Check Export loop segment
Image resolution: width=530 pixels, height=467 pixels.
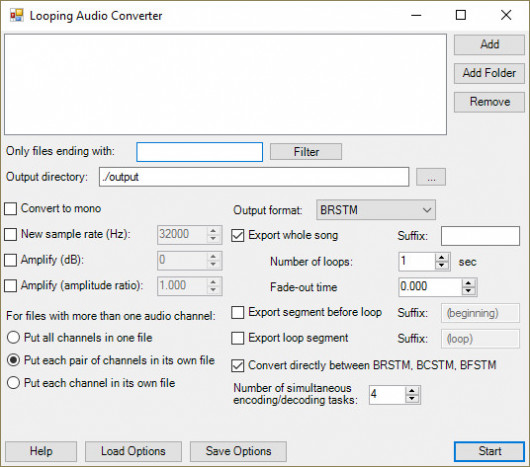coord(238,338)
